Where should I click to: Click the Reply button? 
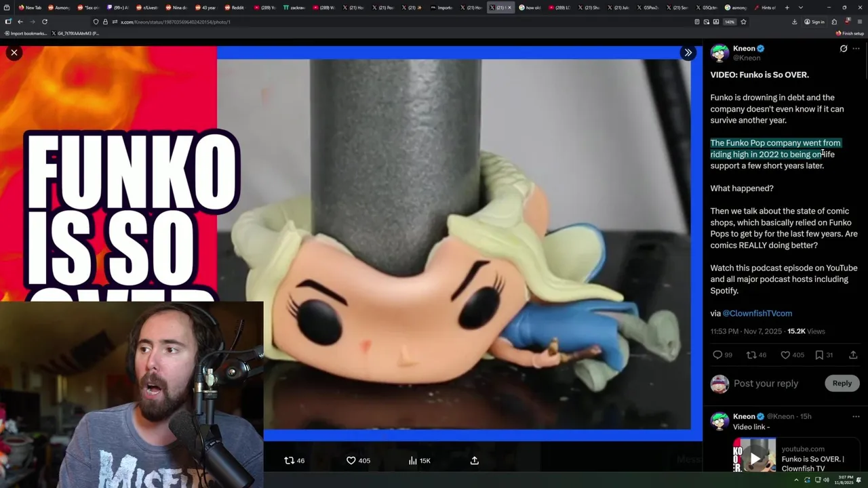point(842,383)
